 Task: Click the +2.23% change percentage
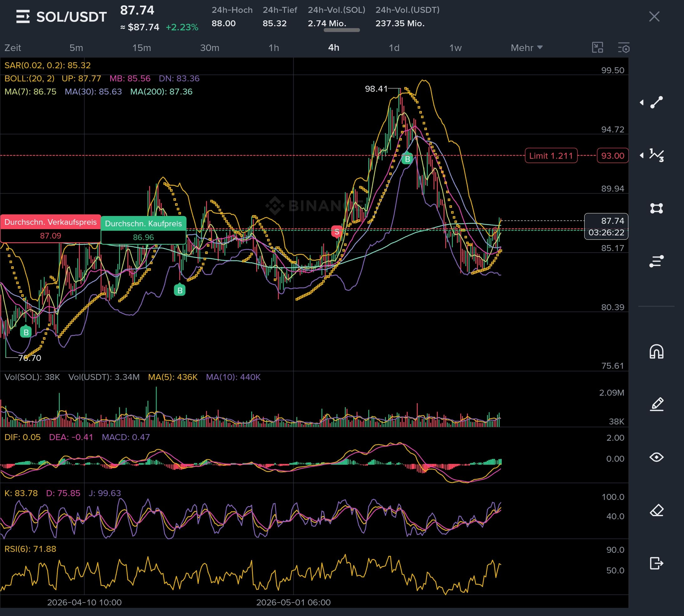(182, 28)
